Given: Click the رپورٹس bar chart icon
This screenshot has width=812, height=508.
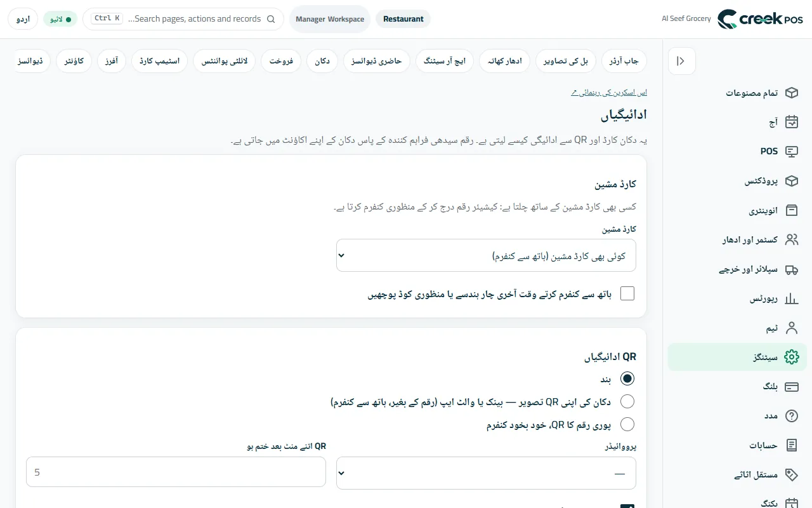Looking at the screenshot, I should point(791,298).
